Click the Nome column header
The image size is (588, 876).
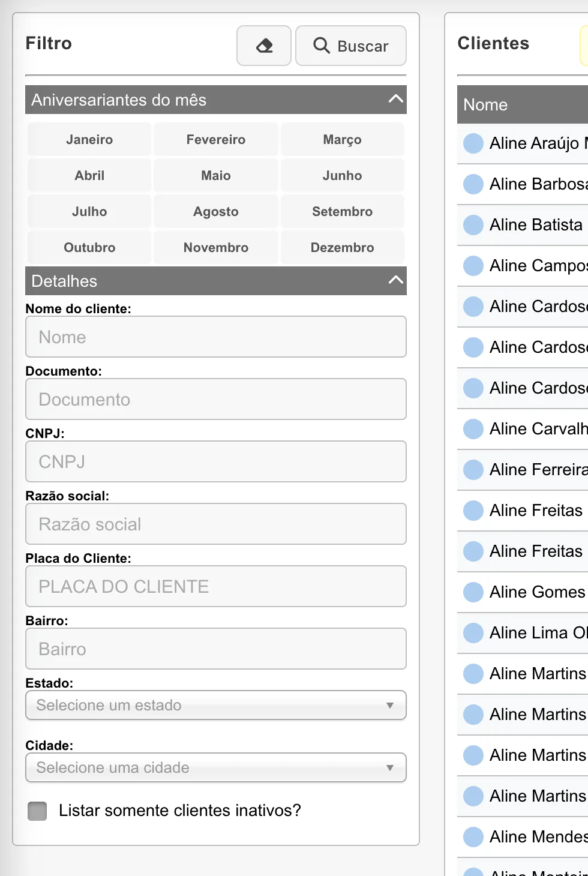tap(523, 104)
